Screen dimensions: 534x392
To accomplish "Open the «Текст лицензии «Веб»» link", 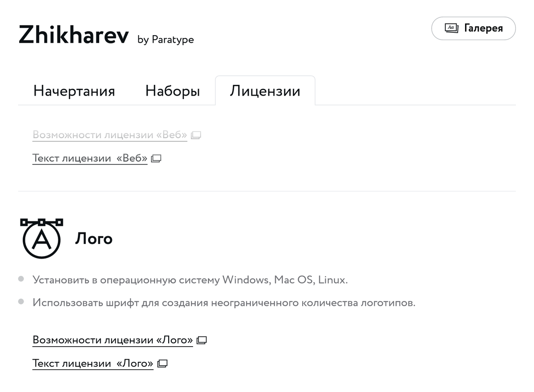I will pyautogui.click(x=89, y=158).
